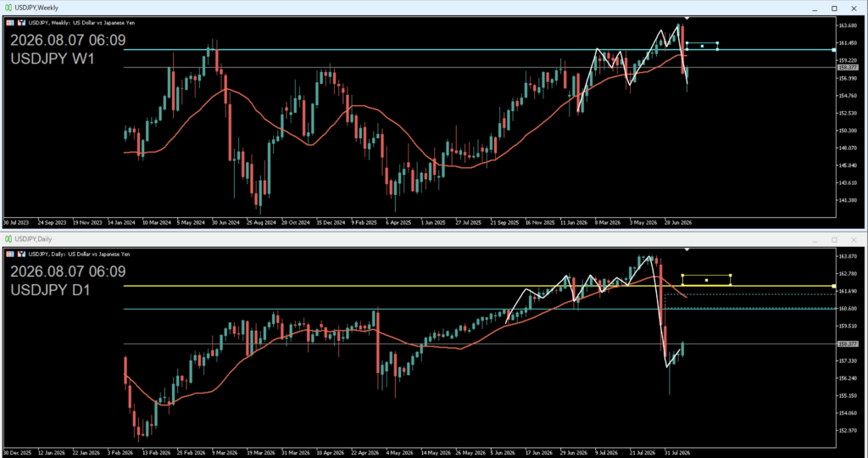The width and height of the screenshot is (868, 458).
Task: Select the '2026.08.07 06:09' timestamp in Weekly chart
Action: tap(68, 41)
